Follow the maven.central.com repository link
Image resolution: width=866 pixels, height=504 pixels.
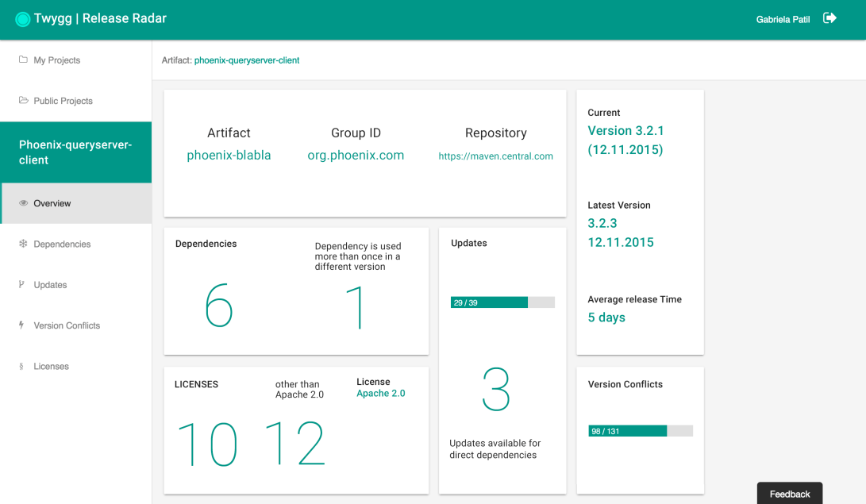point(495,156)
